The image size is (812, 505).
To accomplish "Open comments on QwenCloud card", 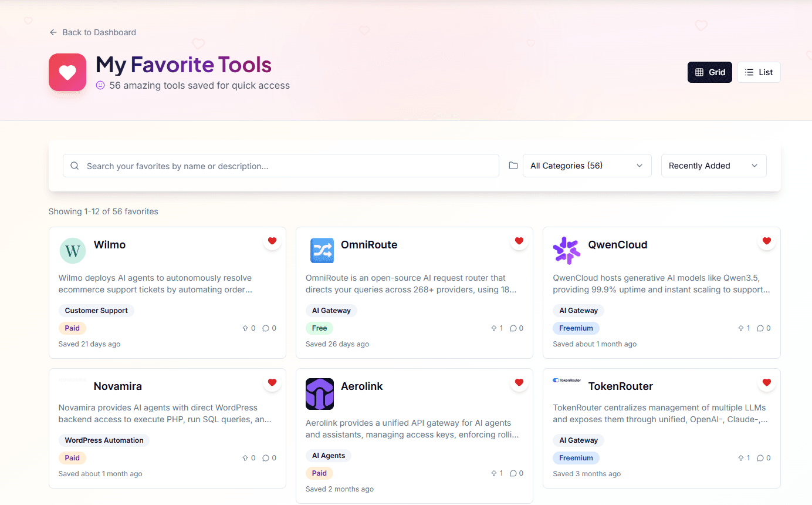I will (x=764, y=328).
